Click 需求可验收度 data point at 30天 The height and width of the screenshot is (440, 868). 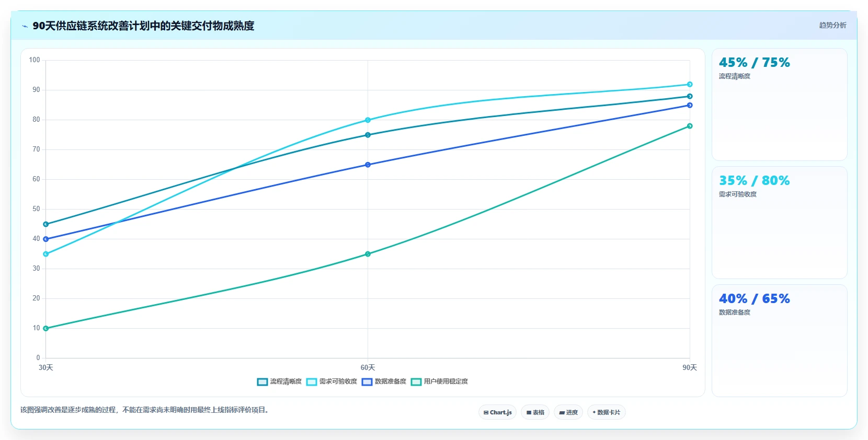[x=46, y=254]
